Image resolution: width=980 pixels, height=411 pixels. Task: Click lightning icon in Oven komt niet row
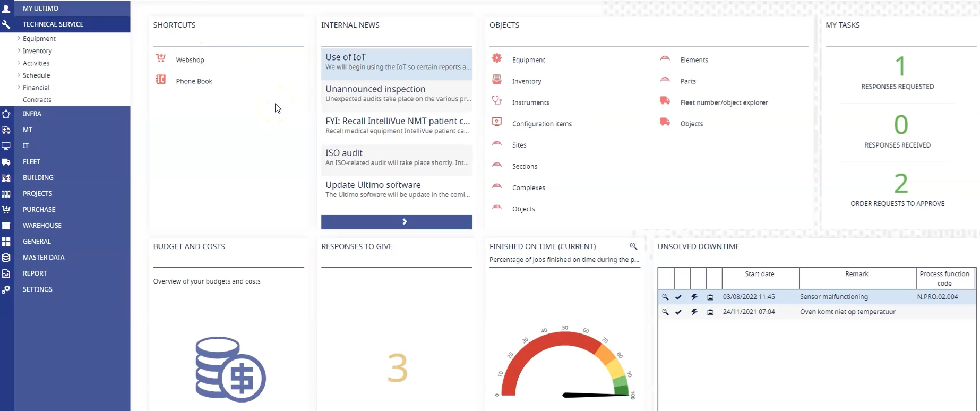[x=694, y=312]
